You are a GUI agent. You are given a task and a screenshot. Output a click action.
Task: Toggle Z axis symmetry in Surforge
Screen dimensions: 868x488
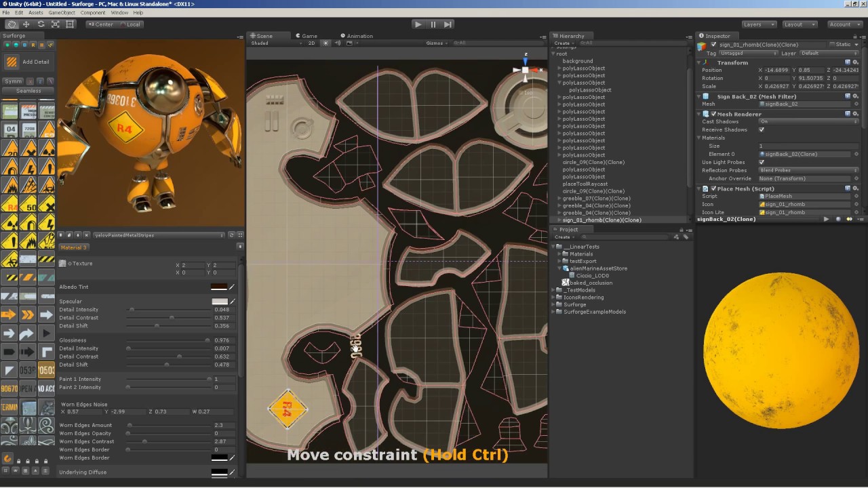(x=40, y=81)
